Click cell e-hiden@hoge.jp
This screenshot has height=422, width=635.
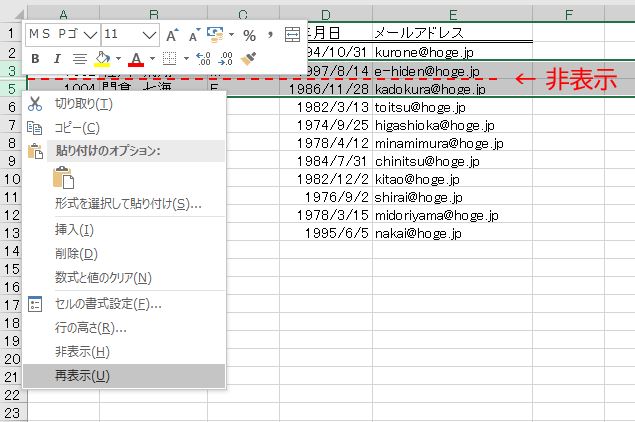(452, 70)
